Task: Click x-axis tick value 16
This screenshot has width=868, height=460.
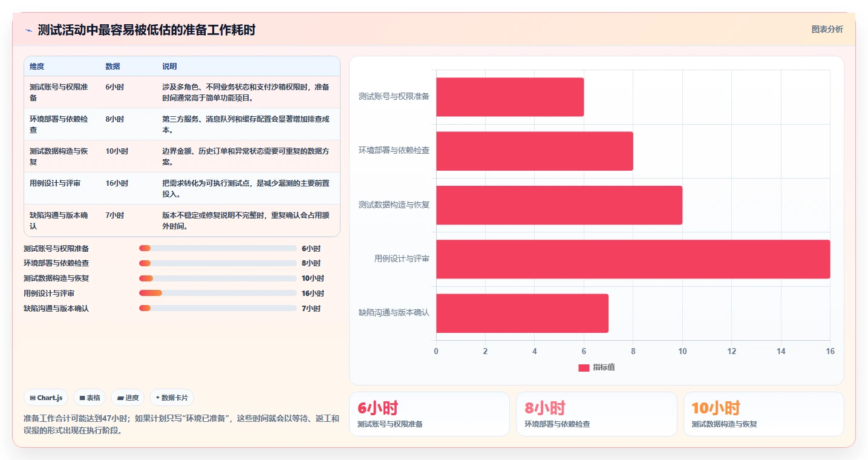Action: tap(830, 352)
